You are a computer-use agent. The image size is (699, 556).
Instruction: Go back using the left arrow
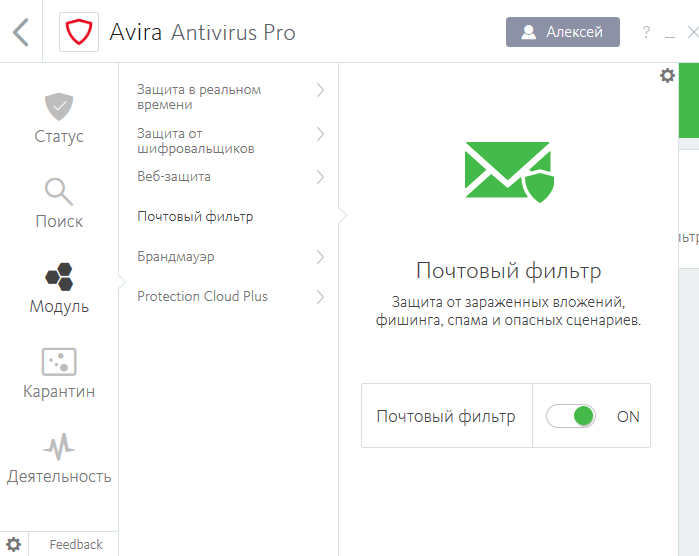[x=21, y=32]
